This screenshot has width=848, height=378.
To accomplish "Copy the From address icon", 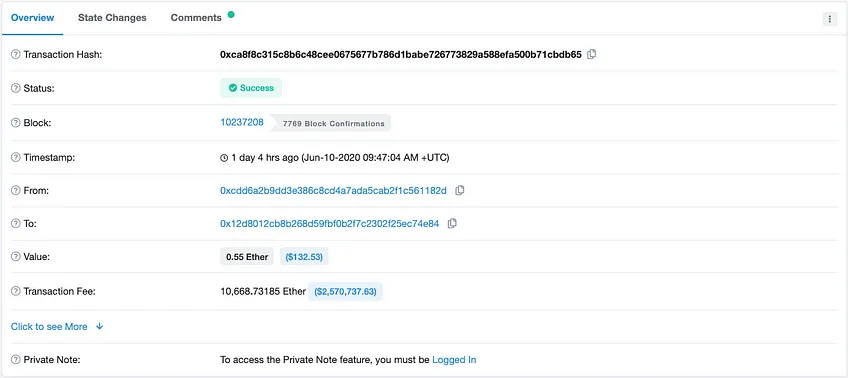I will pos(460,190).
